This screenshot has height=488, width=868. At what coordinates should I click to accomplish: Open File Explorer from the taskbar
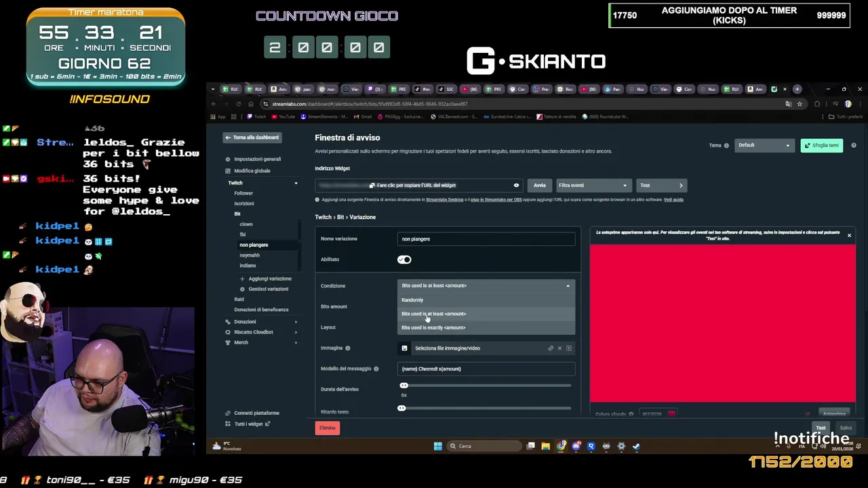(545, 446)
